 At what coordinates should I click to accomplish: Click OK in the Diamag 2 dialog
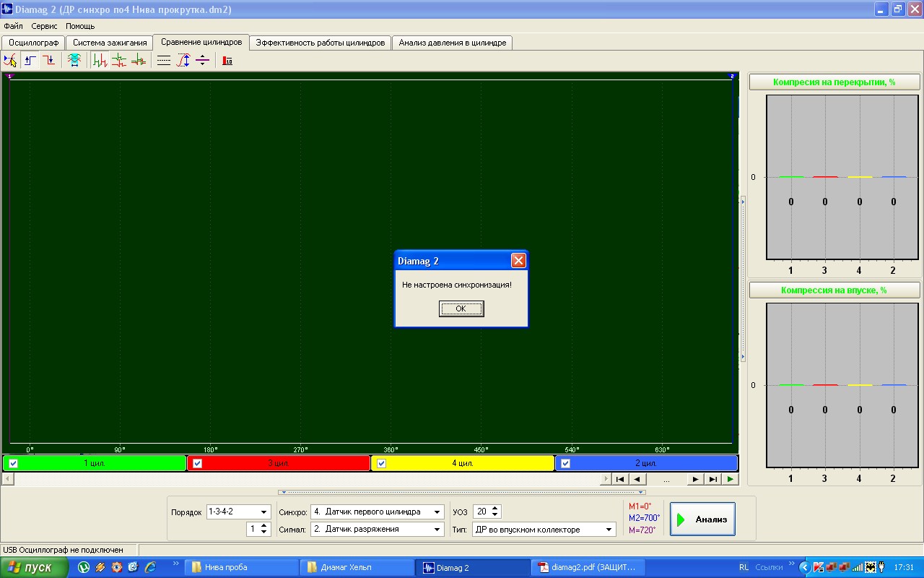[x=461, y=309]
